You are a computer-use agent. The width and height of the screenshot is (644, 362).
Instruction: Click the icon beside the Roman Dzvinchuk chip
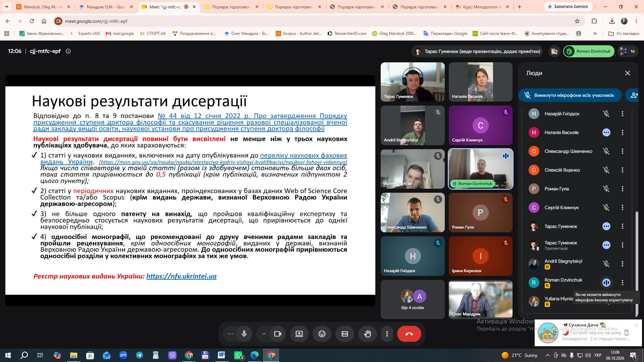(x=554, y=51)
